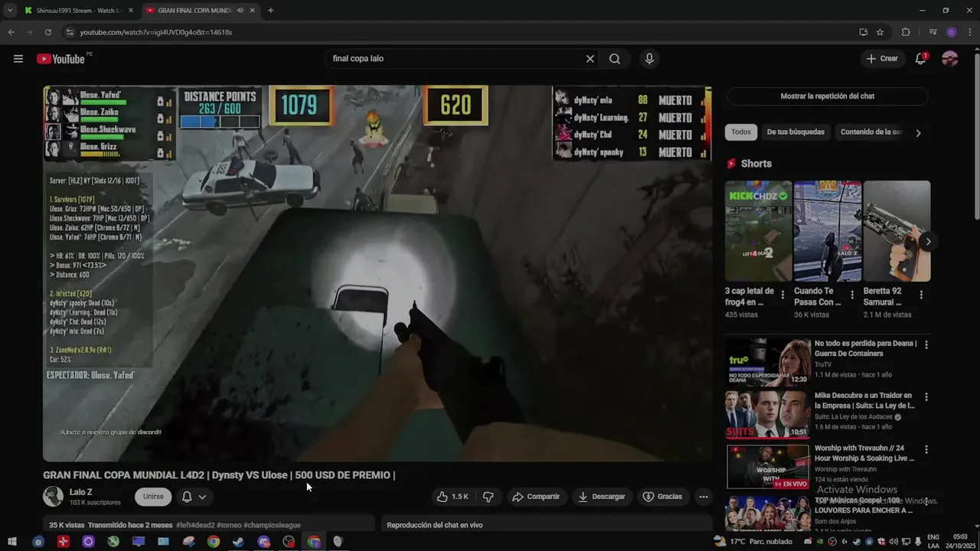Open the YouTube guide hamburger menu
This screenshot has width=980, height=551.
pyautogui.click(x=18, y=59)
